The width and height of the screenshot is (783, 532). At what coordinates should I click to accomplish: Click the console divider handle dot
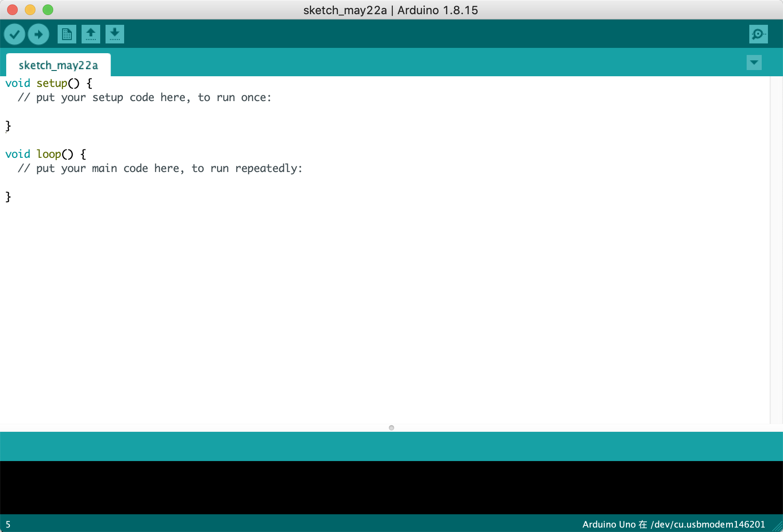(391, 428)
